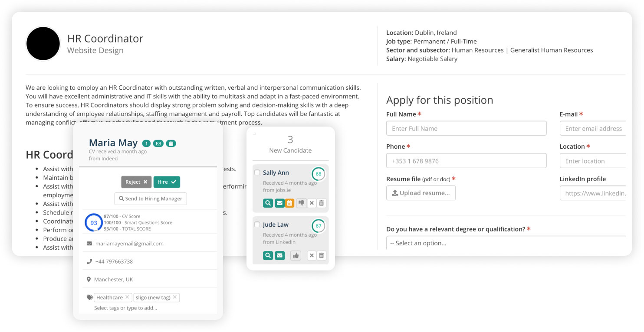This screenshot has width=644, height=332.
Task: Click the envelope badge next to Maria May
Action: click(158, 143)
